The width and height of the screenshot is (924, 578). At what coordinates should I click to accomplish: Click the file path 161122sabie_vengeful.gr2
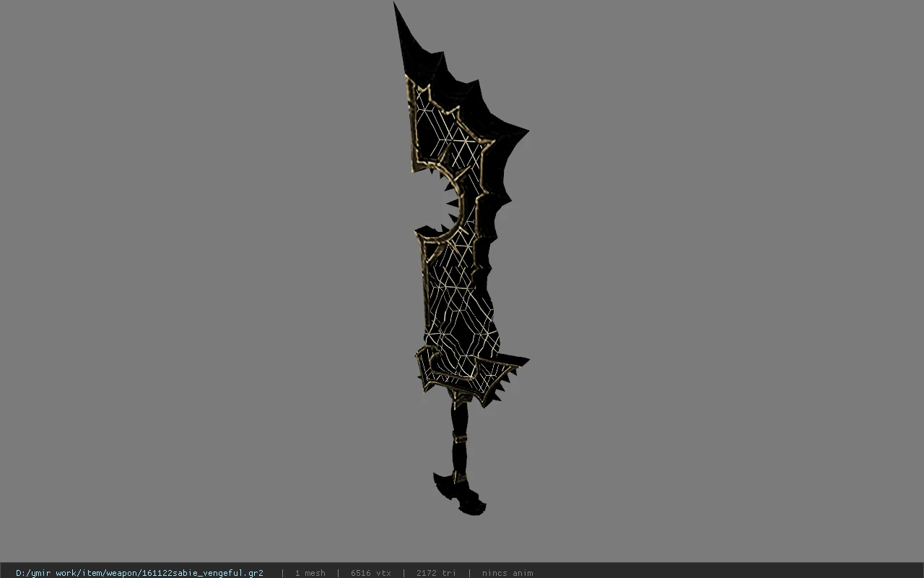point(139,573)
